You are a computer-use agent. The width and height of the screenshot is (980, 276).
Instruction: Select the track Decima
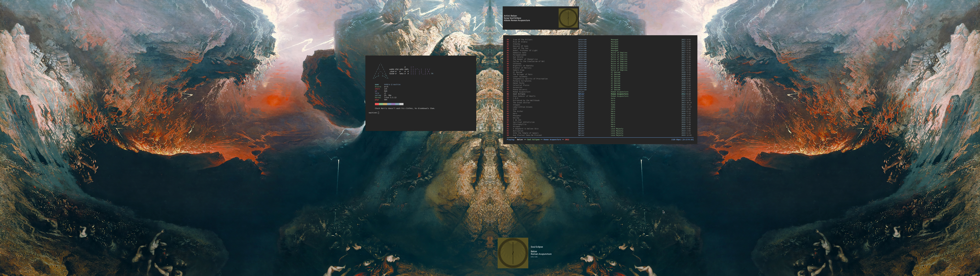[516, 118]
